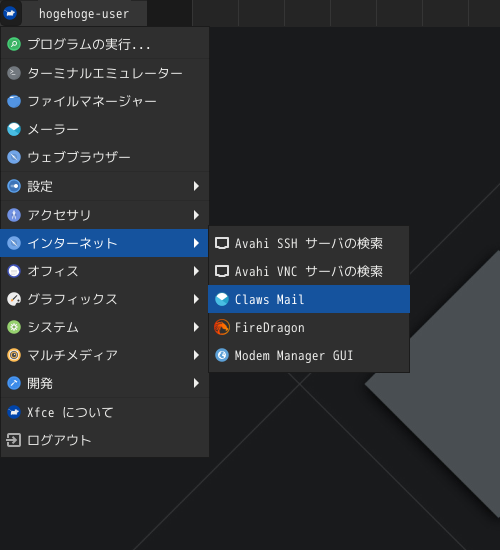
Task: Click the exit icon beside ログアウト
Action: (14, 440)
